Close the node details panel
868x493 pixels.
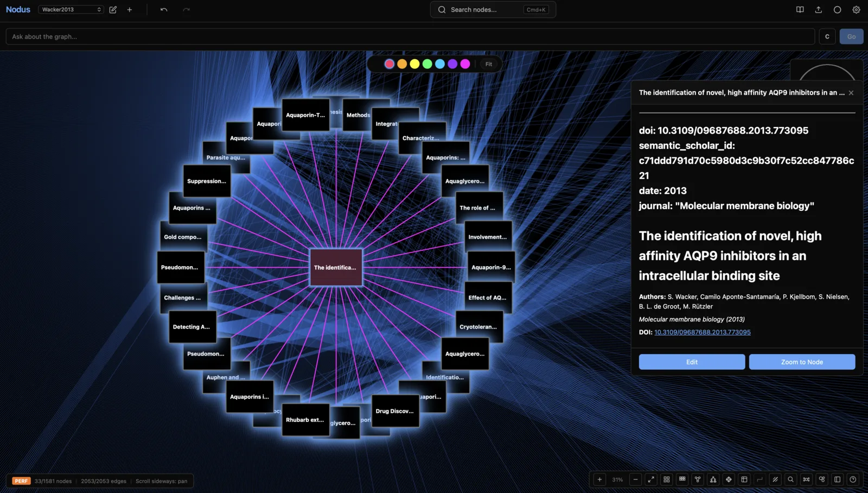[851, 93]
